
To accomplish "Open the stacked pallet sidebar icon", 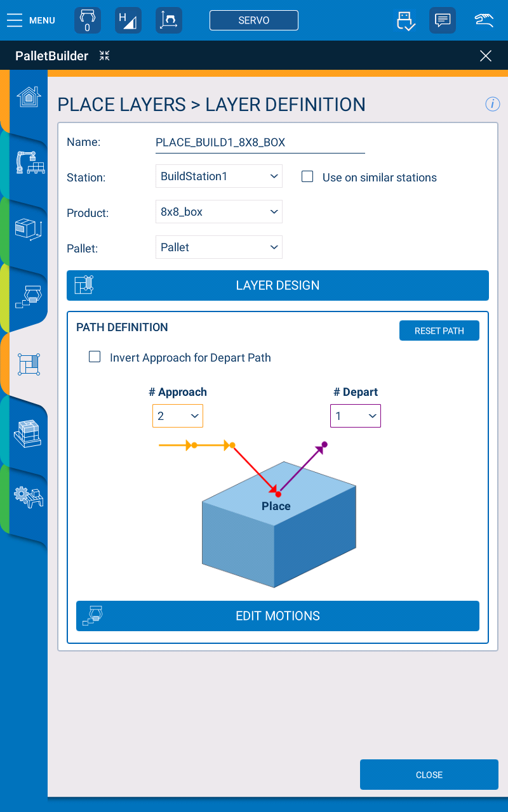I will (x=28, y=435).
